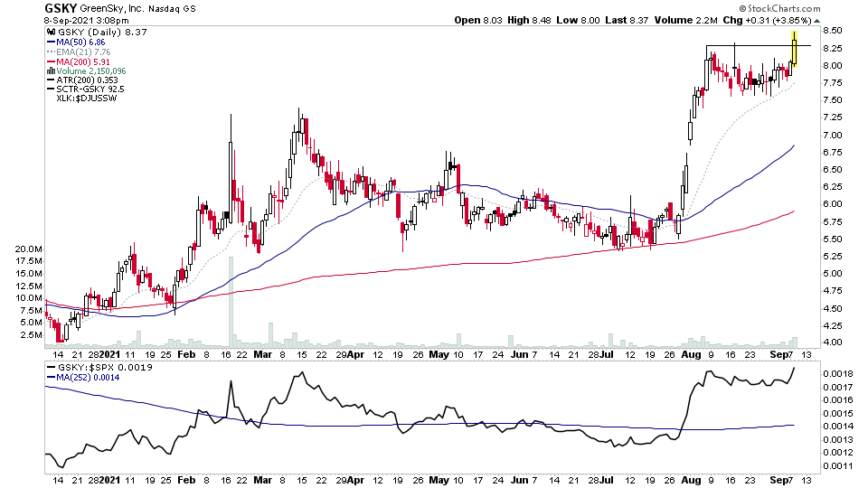Click the SCTR-GSKY 92.5 legend entry
Image resolution: width=868 pixels, height=488 pixels.
[90, 89]
